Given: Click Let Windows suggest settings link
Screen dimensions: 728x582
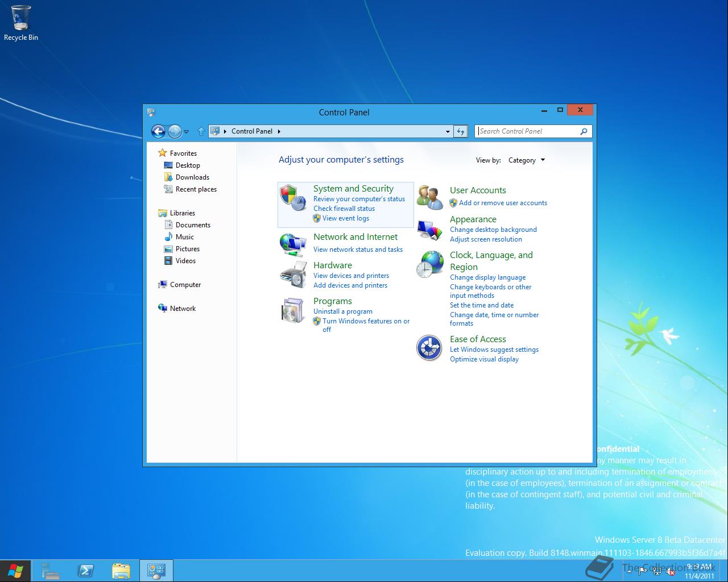Looking at the screenshot, I should 494,350.
